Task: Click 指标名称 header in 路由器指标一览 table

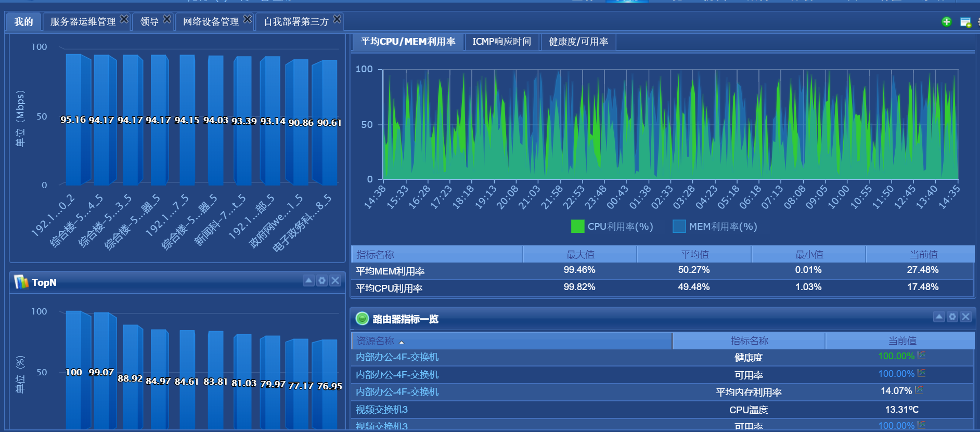Action: 749,341
